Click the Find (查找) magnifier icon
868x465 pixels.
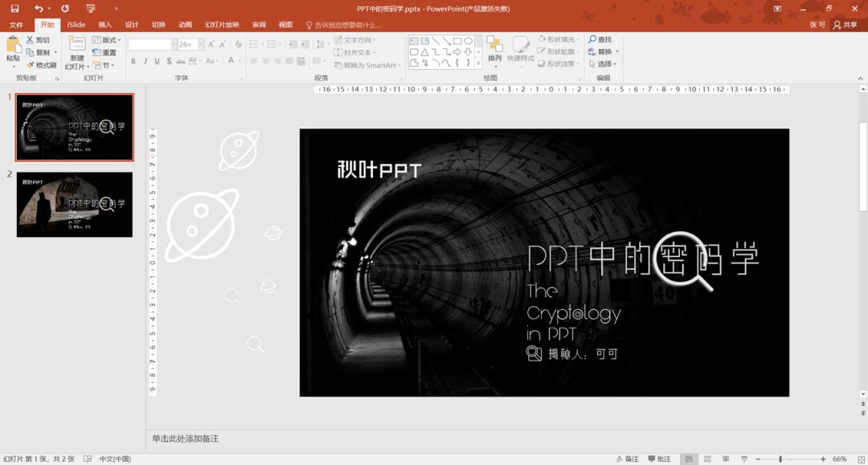point(592,39)
